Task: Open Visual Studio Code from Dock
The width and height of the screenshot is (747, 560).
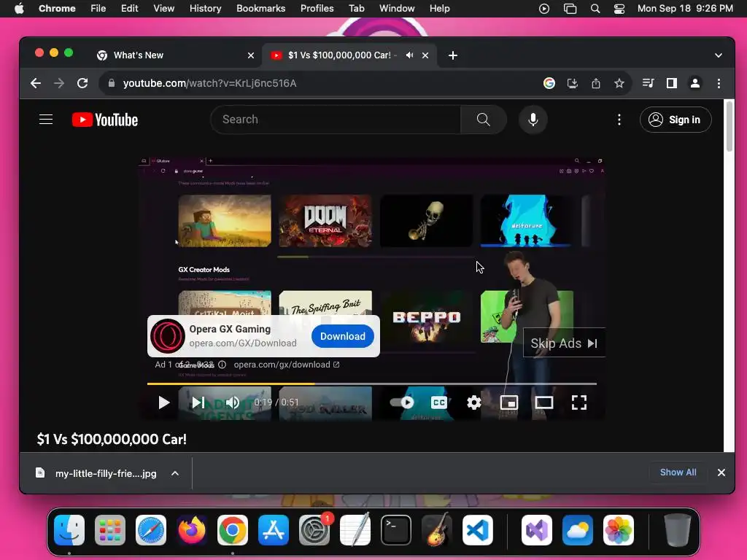Action: [x=477, y=530]
